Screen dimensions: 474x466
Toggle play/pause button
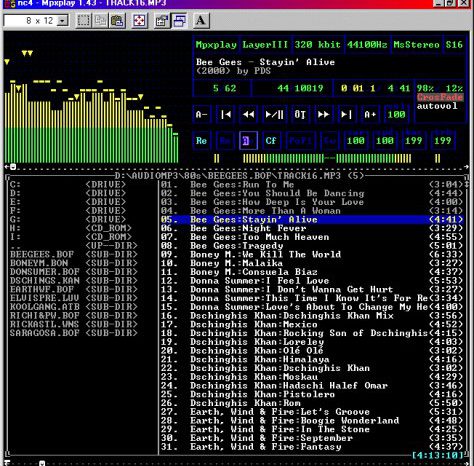(274, 115)
